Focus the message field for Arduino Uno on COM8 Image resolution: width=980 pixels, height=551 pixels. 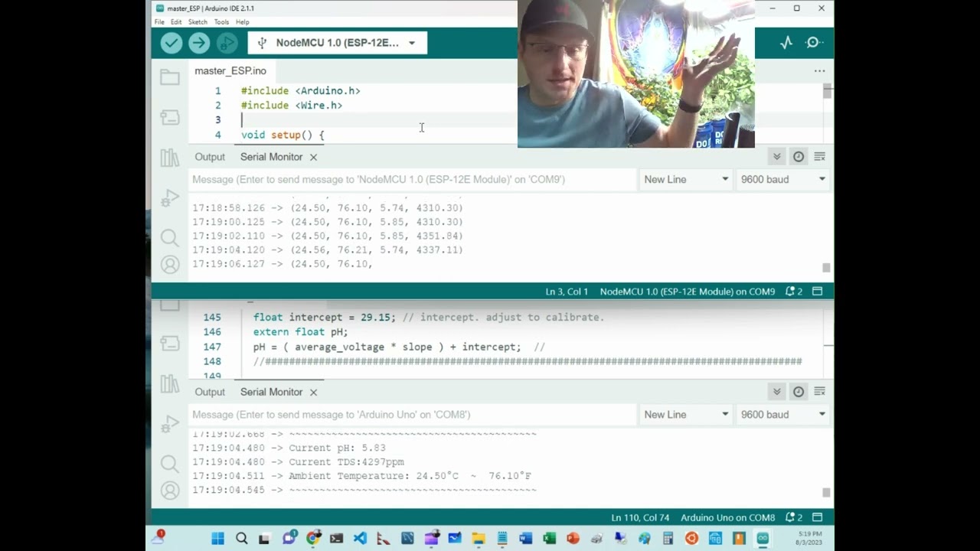(x=413, y=414)
